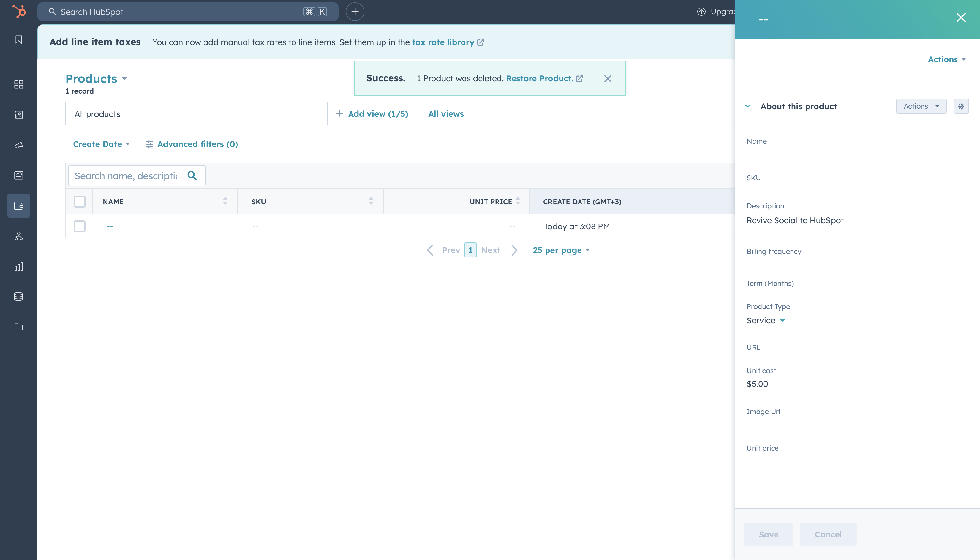This screenshot has height=560, width=980.
Task: Check the checkbox for the first product row
Action: point(79,226)
